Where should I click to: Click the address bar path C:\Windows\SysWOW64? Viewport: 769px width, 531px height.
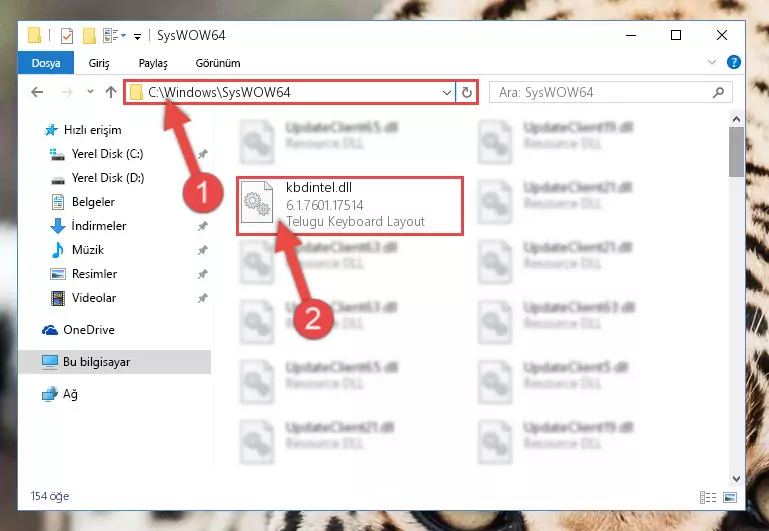click(x=219, y=92)
